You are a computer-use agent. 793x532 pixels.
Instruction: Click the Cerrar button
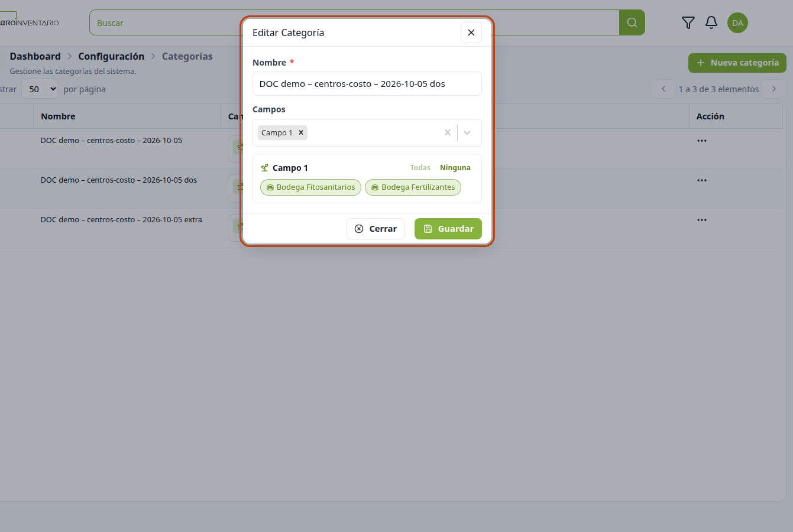(376, 229)
